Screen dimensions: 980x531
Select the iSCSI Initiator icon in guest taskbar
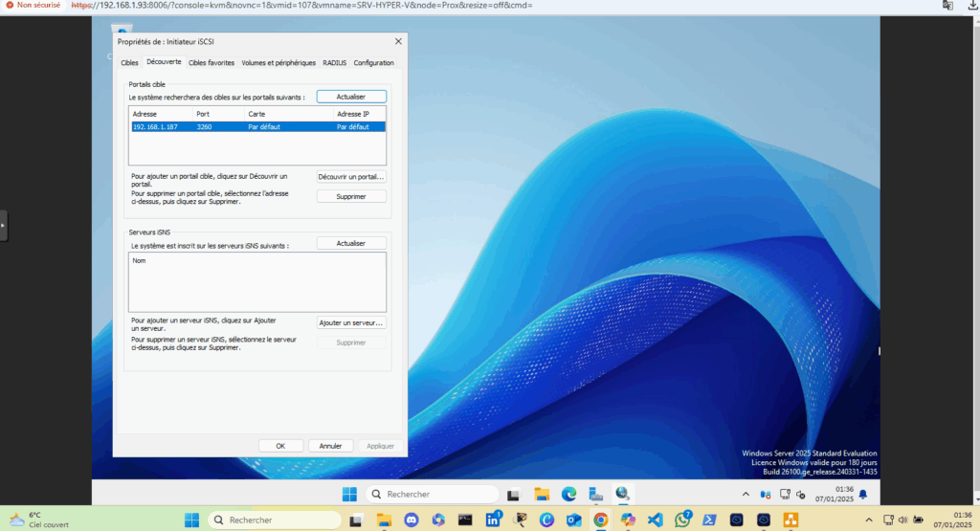622,494
